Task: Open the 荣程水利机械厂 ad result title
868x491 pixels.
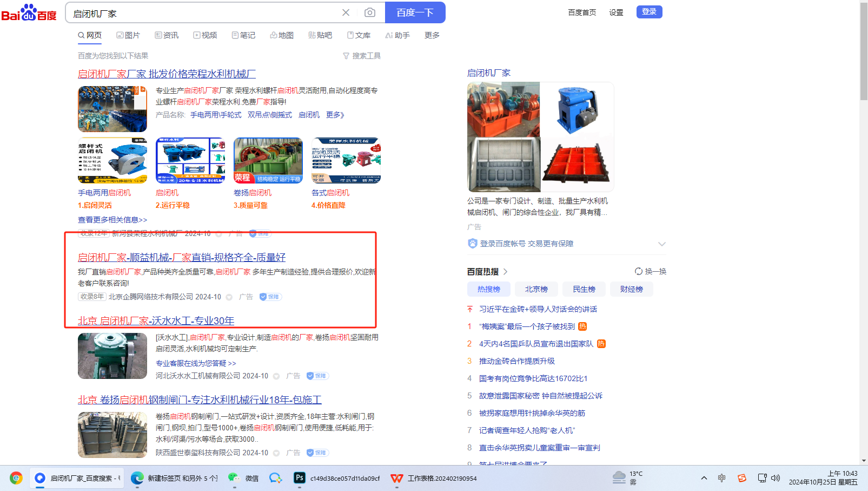Action: (x=167, y=74)
